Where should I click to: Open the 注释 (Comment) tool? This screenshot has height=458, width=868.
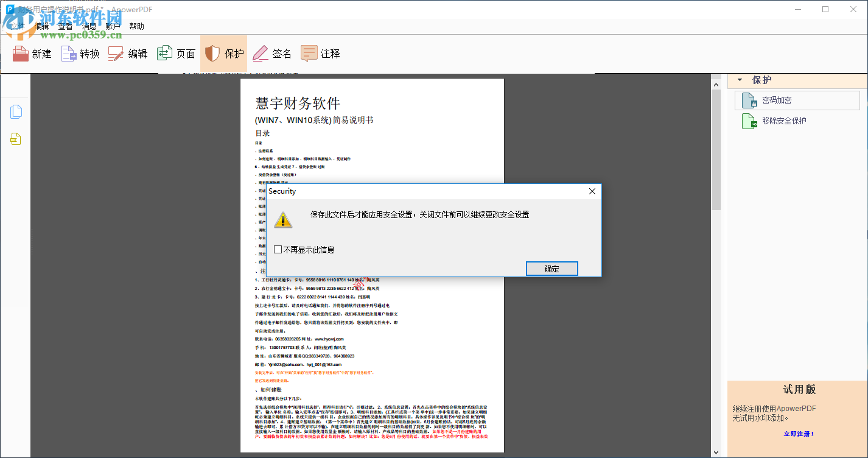[320, 54]
